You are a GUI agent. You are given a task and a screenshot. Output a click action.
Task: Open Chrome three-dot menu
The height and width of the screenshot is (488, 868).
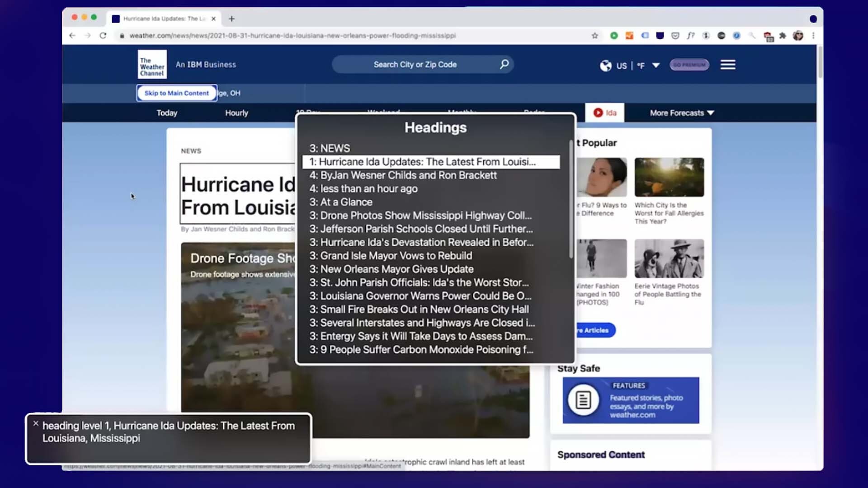coord(813,36)
